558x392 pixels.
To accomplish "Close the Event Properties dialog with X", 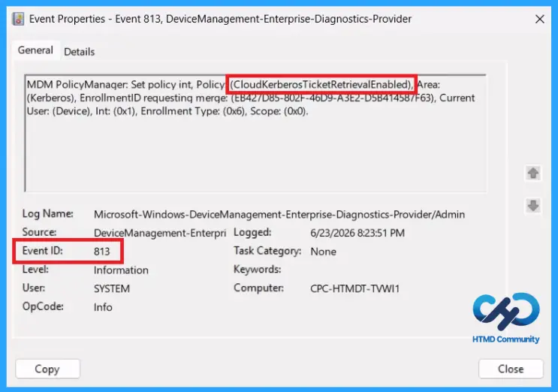I will click(x=539, y=19).
